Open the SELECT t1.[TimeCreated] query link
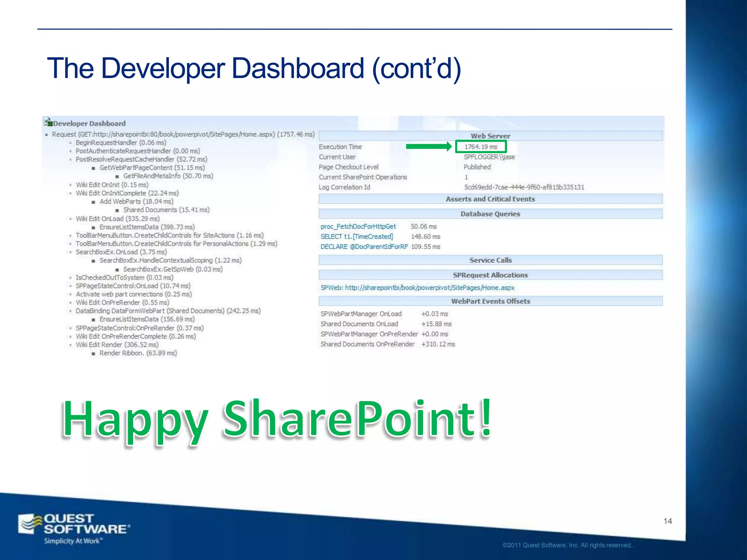 pos(357,237)
